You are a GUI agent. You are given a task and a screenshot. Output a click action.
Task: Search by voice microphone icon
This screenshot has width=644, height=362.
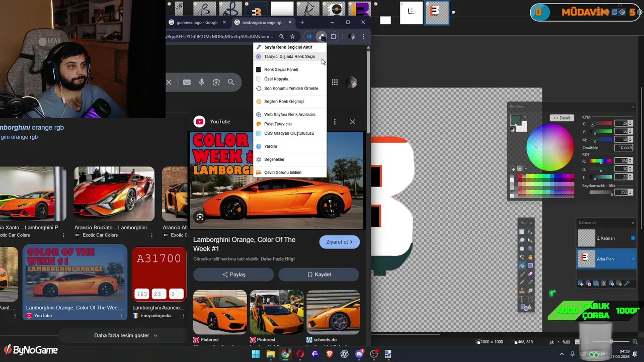tap(202, 82)
